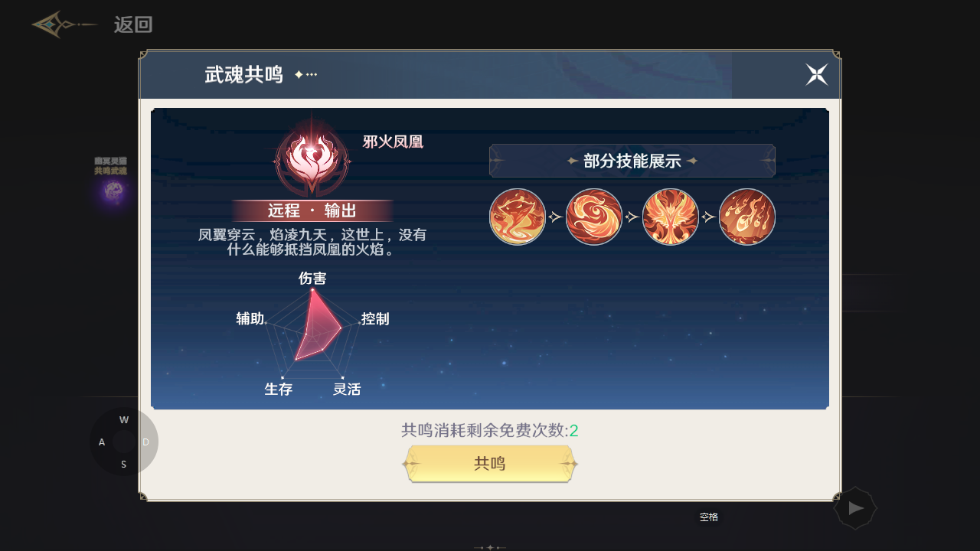
Task: Click the 远程 · 输出 role tag
Action: tap(312, 211)
